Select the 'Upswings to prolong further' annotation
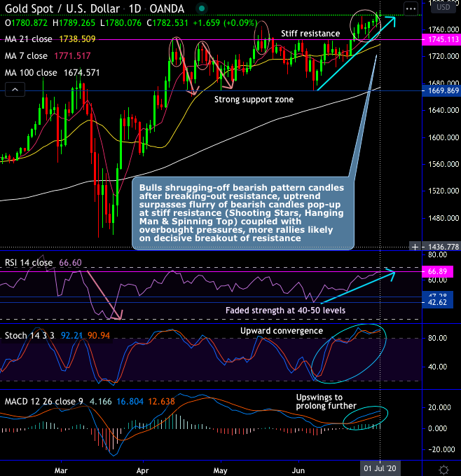 click(326, 401)
